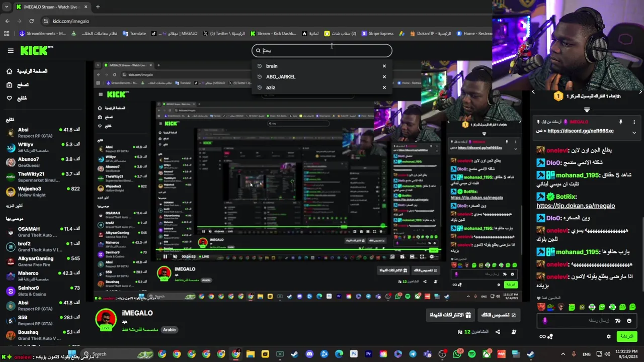This screenshot has height=362, width=644.
Task: Open Premiere Pro from the taskbar
Action: coord(368,354)
